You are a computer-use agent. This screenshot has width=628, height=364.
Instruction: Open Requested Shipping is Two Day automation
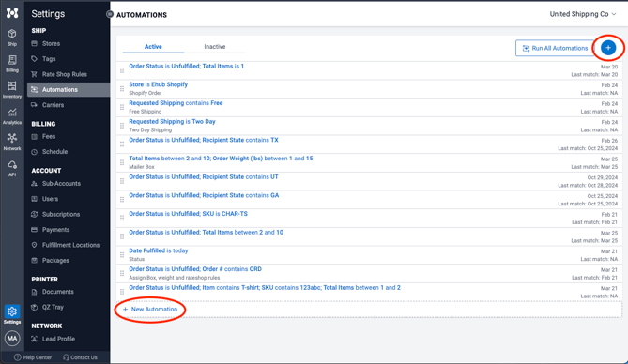pyautogui.click(x=172, y=121)
